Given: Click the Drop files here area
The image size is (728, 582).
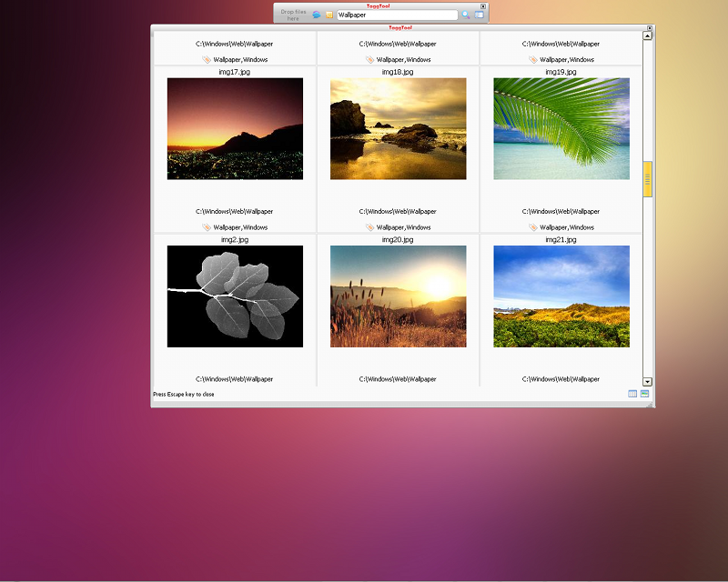Looking at the screenshot, I should point(293,15).
